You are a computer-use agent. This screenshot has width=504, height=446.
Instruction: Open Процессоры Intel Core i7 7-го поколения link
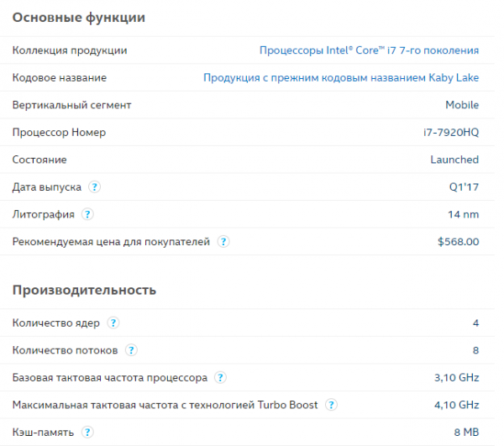point(369,50)
